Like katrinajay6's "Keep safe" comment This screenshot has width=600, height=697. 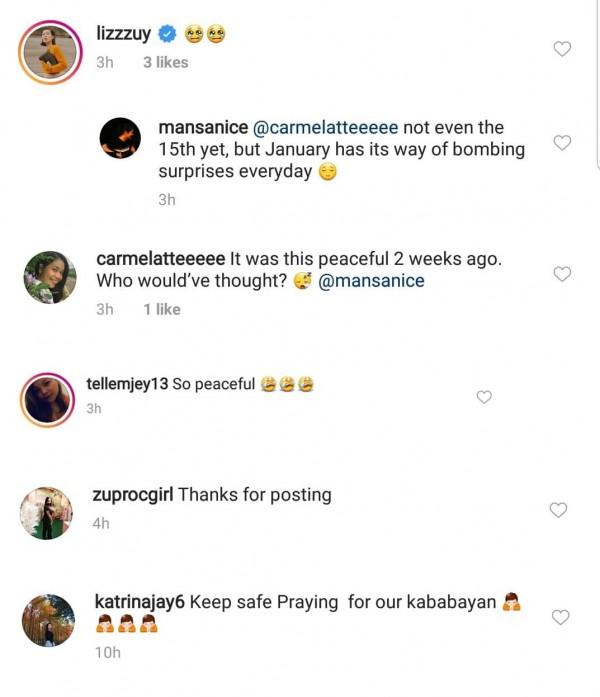(562, 617)
